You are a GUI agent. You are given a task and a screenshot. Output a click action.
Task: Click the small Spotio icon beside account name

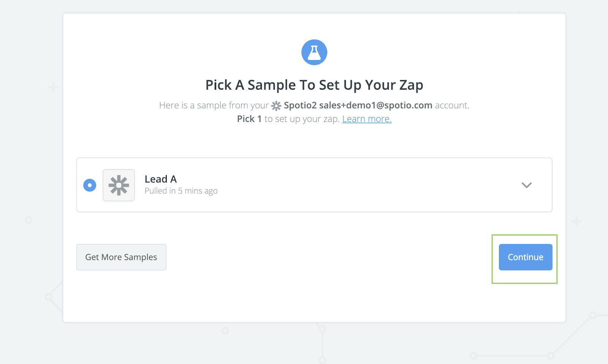[276, 106]
